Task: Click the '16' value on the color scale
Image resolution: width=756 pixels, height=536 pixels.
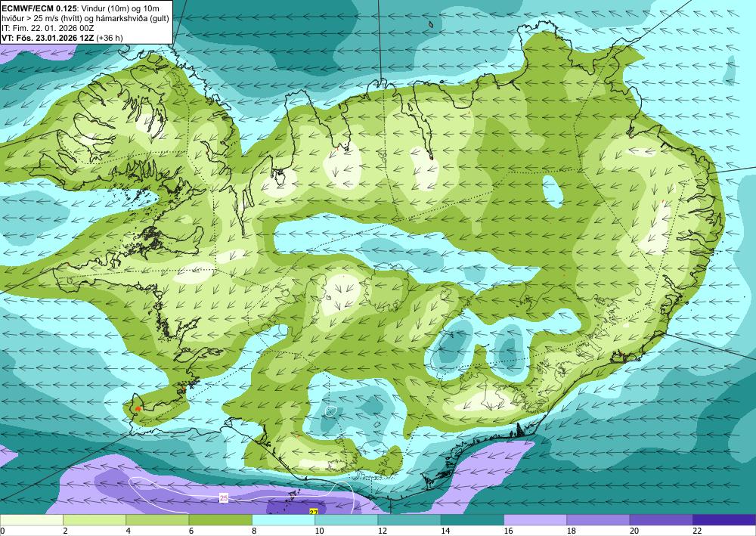Action: pos(508,531)
